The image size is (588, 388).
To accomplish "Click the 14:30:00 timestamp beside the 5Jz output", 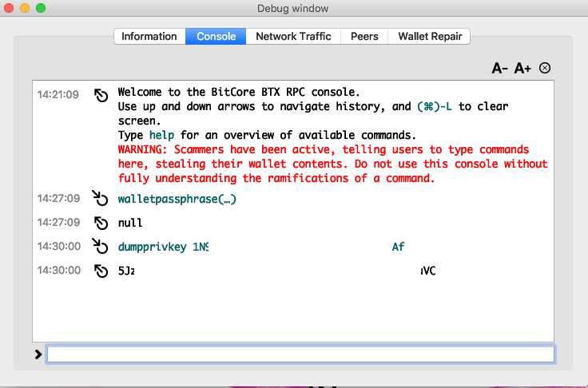I will click(x=59, y=271).
